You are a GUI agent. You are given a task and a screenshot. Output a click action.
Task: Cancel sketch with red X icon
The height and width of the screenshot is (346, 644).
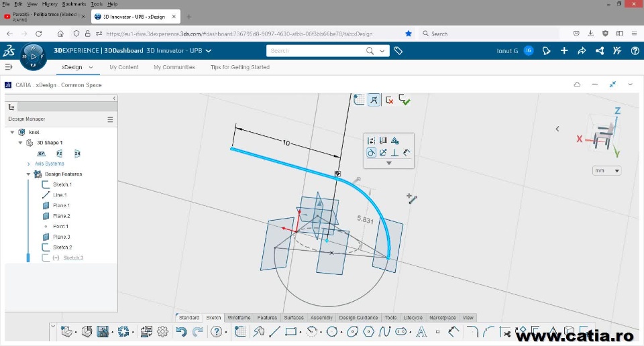coord(389,100)
